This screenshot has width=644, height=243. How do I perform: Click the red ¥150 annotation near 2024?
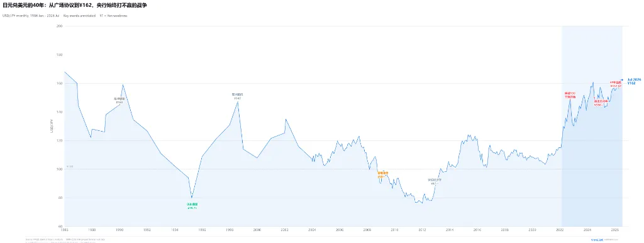[601, 103]
